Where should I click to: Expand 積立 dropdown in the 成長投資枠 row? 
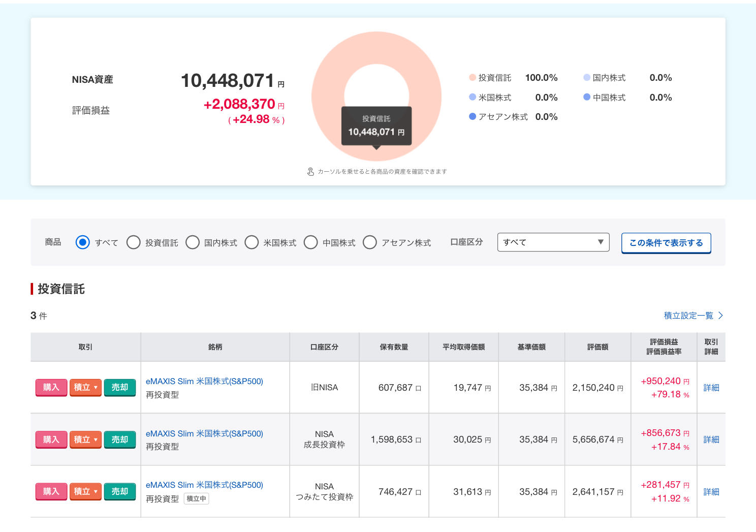click(85, 440)
